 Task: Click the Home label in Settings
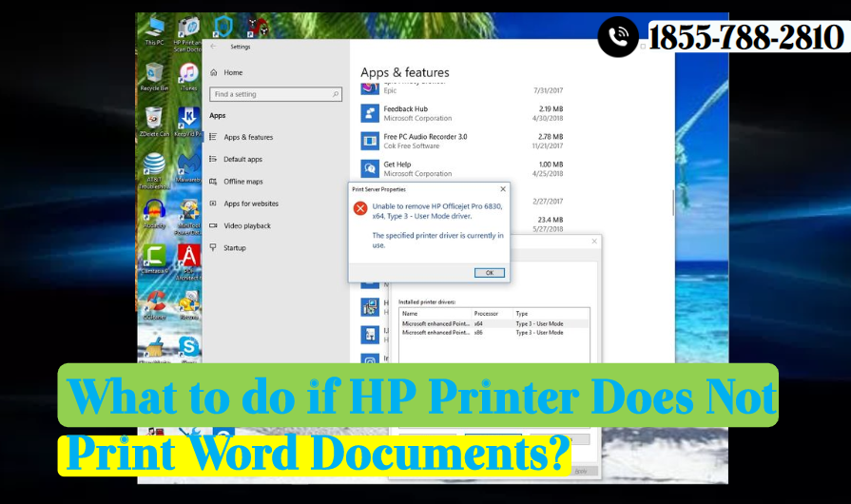click(233, 72)
